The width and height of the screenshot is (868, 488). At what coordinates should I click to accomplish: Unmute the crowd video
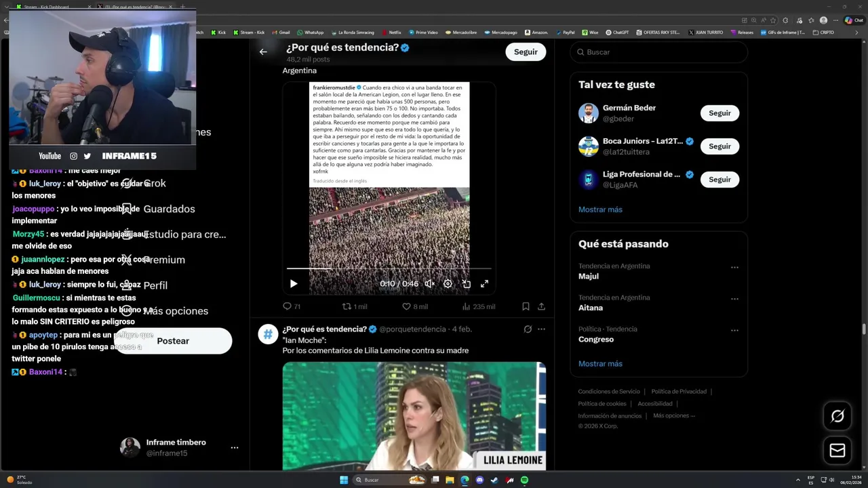pyautogui.click(x=429, y=284)
